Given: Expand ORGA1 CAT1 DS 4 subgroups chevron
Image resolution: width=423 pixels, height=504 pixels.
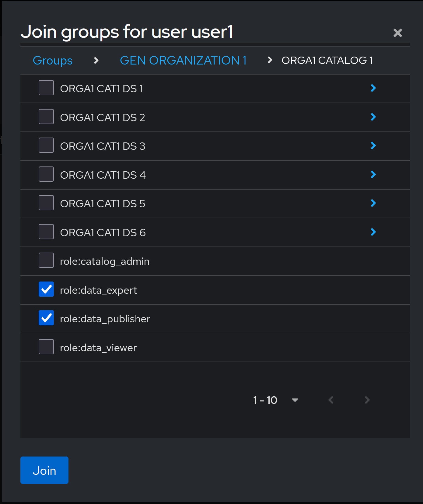Looking at the screenshot, I should pyautogui.click(x=373, y=174).
